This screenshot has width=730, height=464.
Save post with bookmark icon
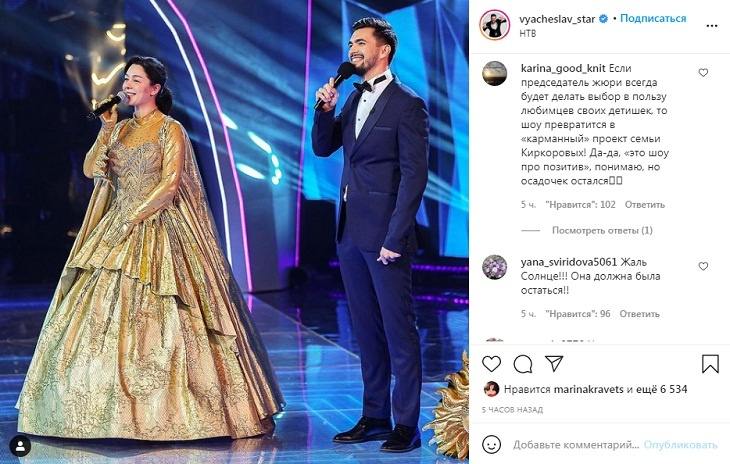(710, 364)
